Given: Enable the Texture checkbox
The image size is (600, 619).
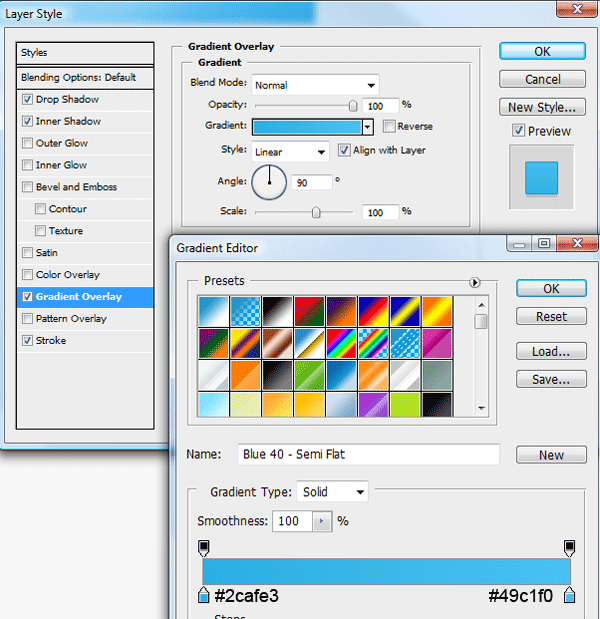Looking at the screenshot, I should click(40, 231).
